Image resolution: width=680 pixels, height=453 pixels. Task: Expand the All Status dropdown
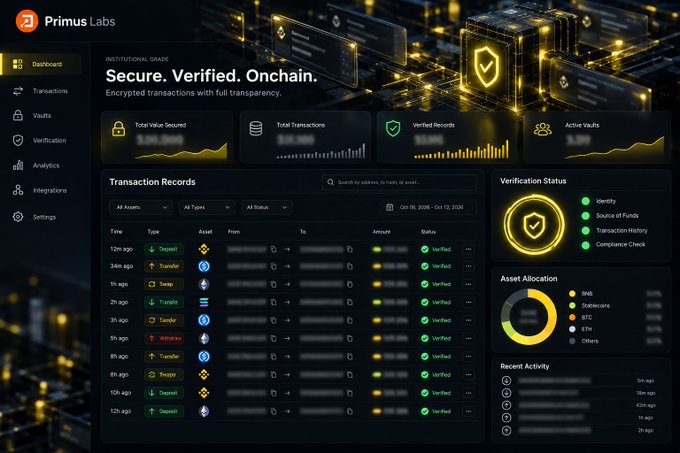[267, 207]
